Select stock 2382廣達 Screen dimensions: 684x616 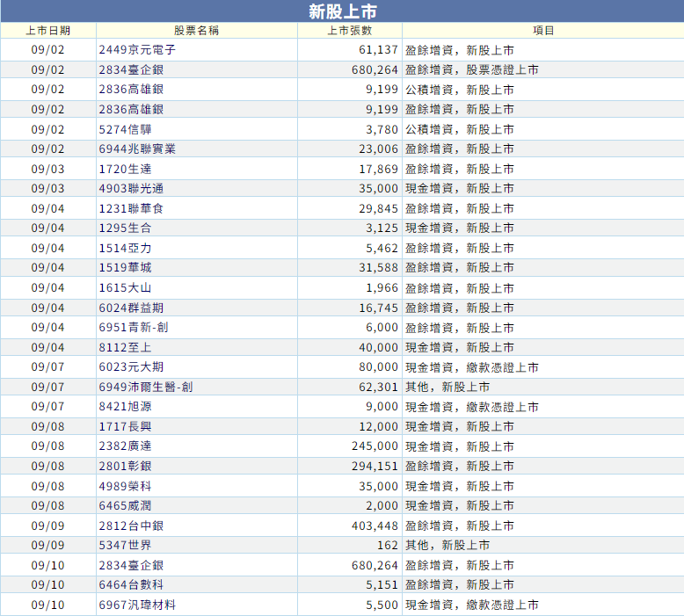tap(125, 446)
